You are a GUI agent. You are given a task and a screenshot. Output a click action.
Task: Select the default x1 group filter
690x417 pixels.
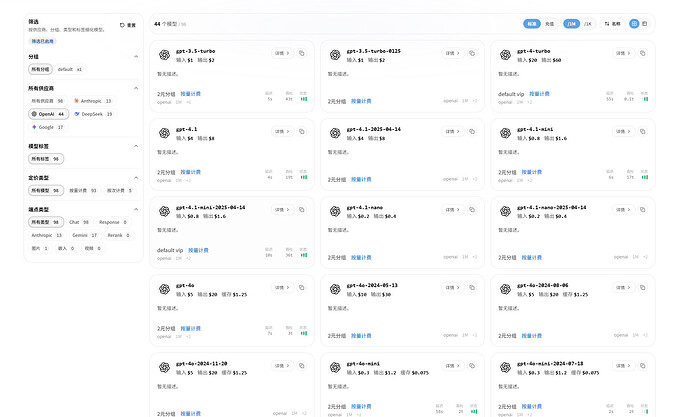[x=70, y=70]
